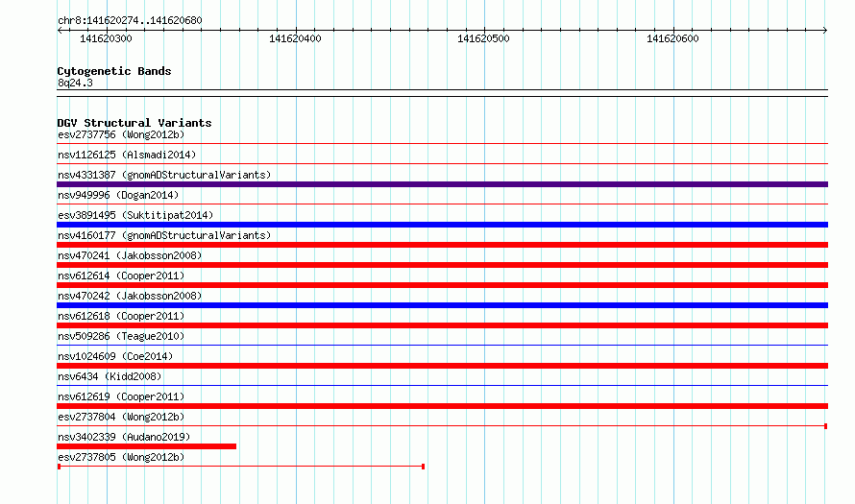Image resolution: width=855 pixels, height=504 pixels.
Task: Select the nsv612619 (Cooper2011) label
Action: coord(121,396)
